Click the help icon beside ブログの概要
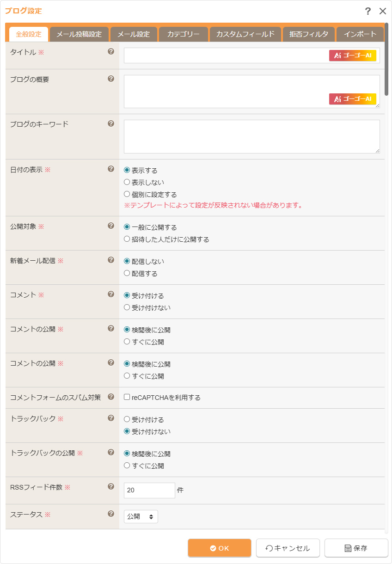The height and width of the screenshot is (564, 392). [111, 79]
